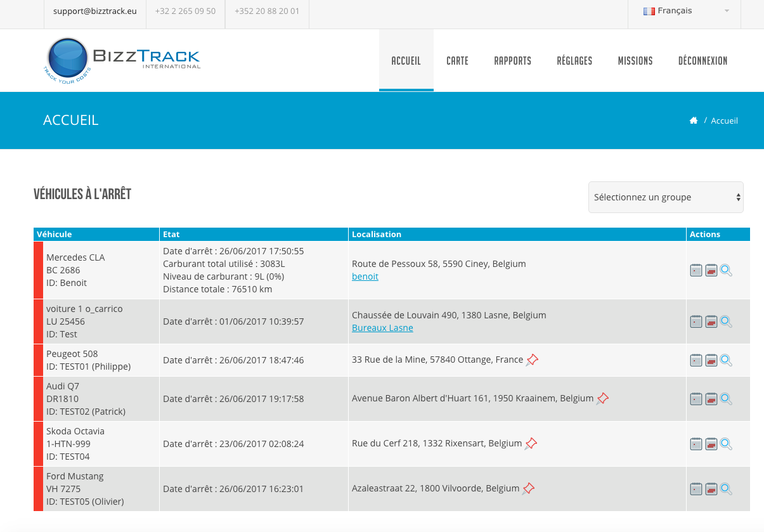764x532 pixels.
Task: Click 'Distance totale : 76510 km' text
Action: point(217,289)
